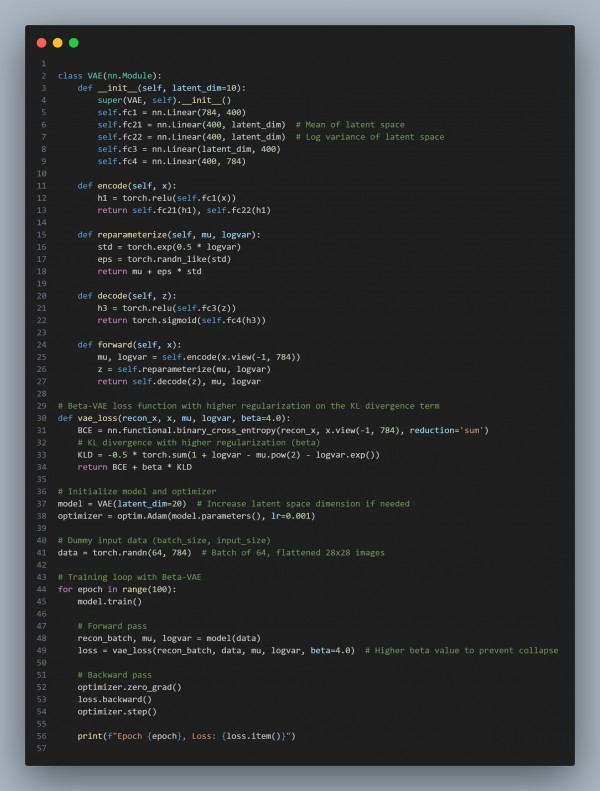600x791 pixels.
Task: Click 'class VAE(nn.Module):' on line 2
Action: click(x=110, y=76)
